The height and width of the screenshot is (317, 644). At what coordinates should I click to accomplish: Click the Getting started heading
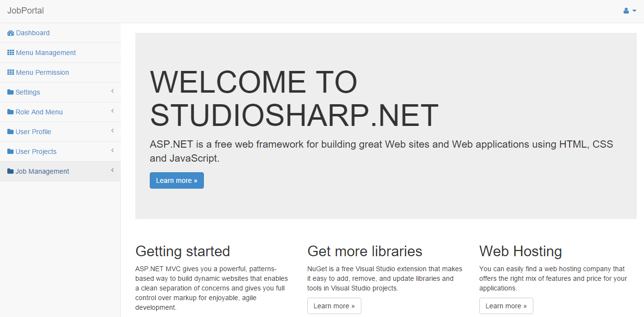pos(183,251)
